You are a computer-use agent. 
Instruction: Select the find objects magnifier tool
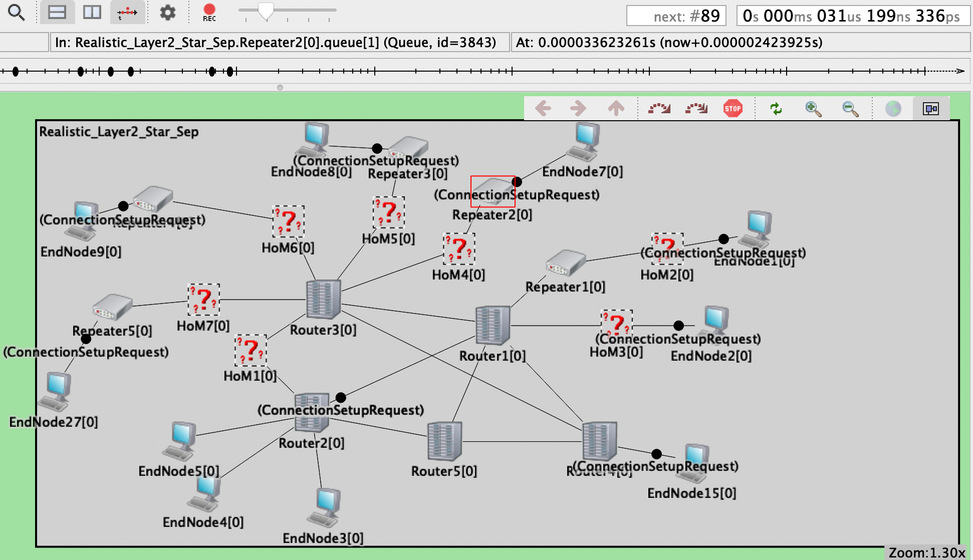click(17, 13)
